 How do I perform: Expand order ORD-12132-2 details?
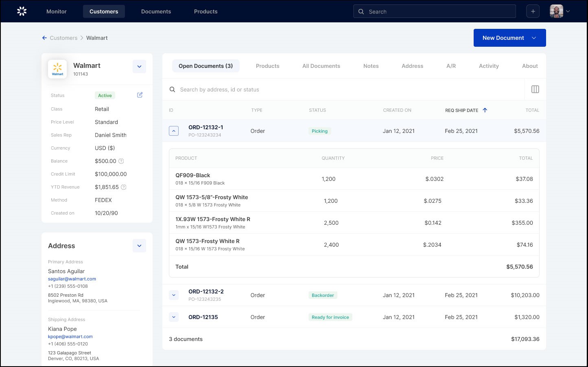pyautogui.click(x=174, y=295)
